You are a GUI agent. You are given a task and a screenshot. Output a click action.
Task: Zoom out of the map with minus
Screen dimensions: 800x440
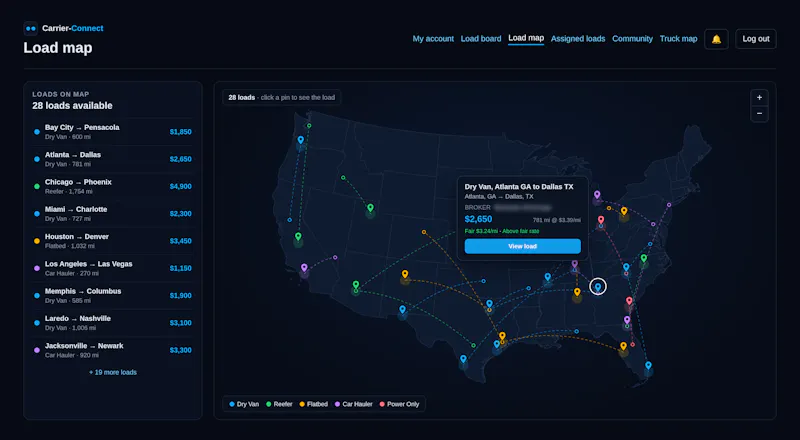[x=759, y=113]
